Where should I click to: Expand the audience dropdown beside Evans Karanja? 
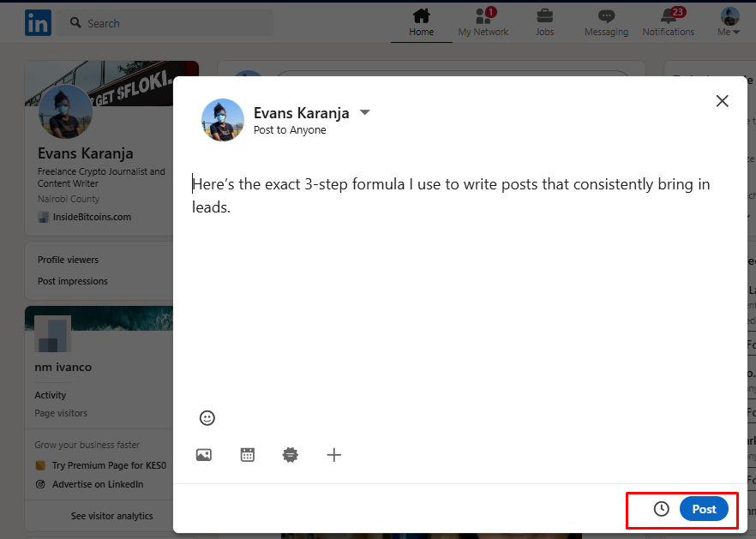pyautogui.click(x=364, y=113)
